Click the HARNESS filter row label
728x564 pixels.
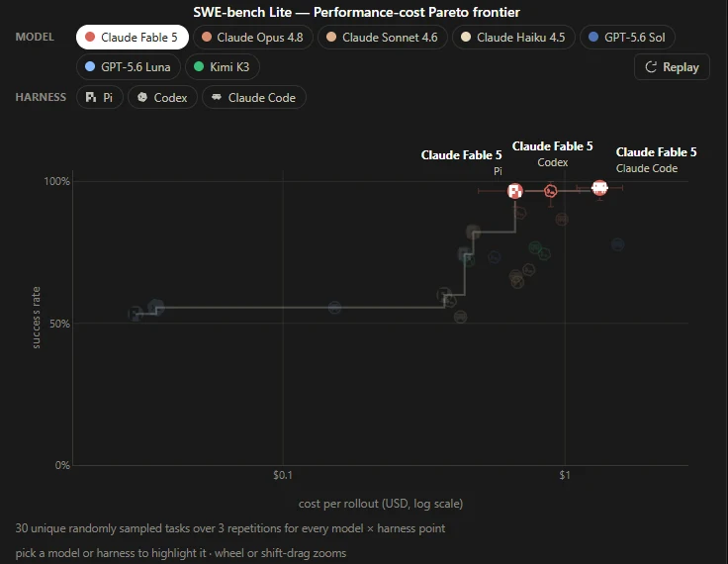pos(41,97)
